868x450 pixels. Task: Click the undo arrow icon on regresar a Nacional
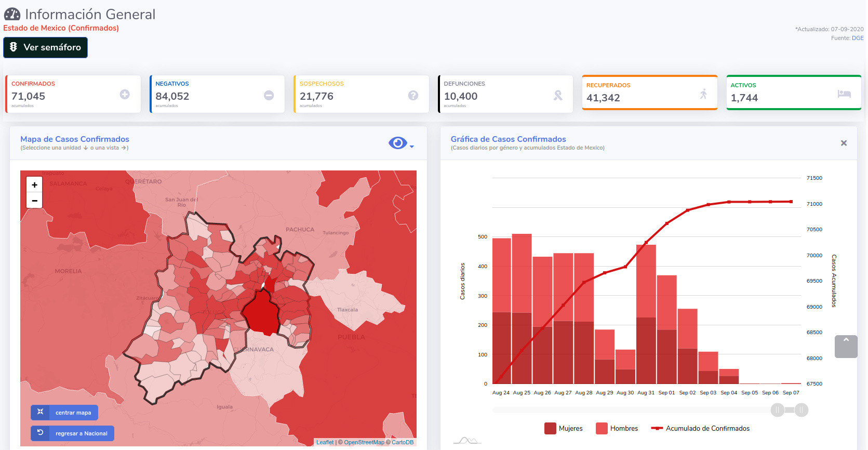pyautogui.click(x=40, y=433)
